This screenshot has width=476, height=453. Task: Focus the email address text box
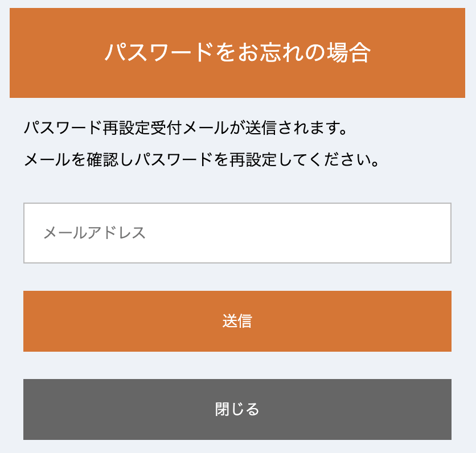(x=237, y=233)
